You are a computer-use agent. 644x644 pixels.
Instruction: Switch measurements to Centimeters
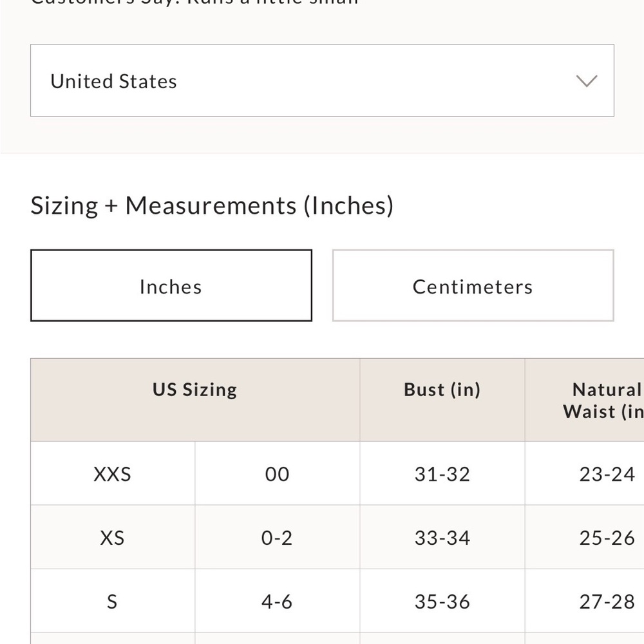click(473, 285)
